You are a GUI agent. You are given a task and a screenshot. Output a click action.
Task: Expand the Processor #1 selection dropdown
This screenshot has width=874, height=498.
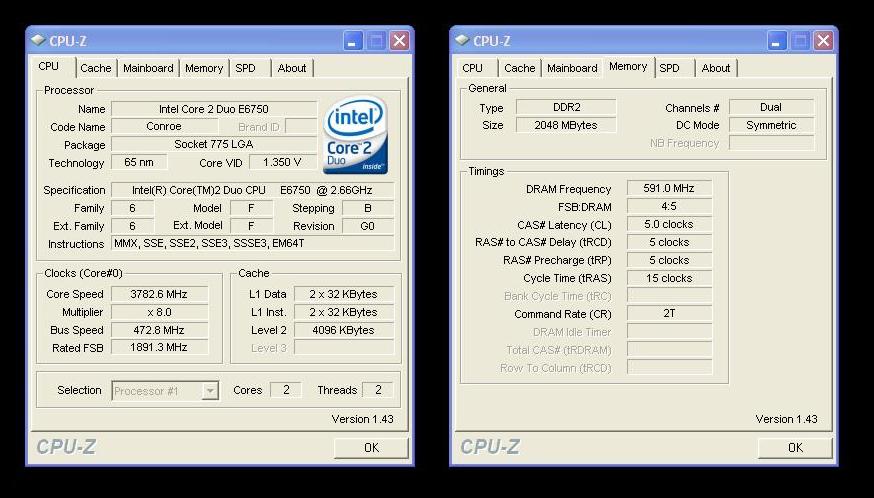pyautogui.click(x=210, y=391)
